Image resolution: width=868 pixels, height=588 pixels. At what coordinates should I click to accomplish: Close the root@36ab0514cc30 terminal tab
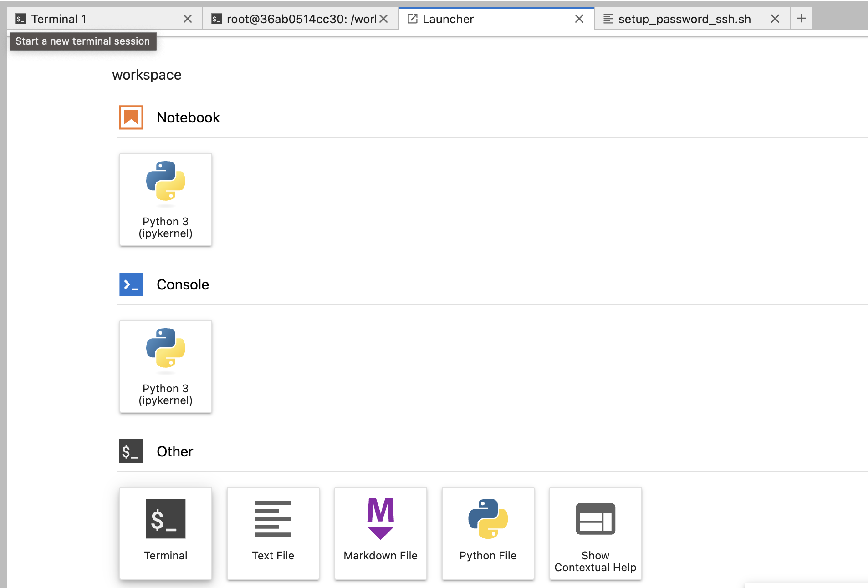[383, 19]
